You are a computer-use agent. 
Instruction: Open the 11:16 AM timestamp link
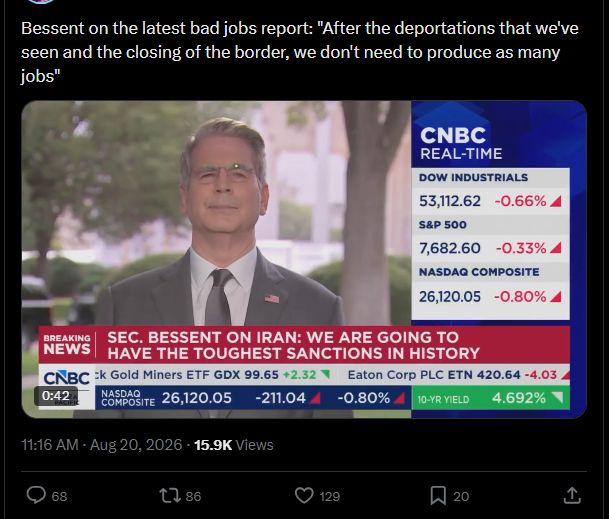click(x=50, y=445)
